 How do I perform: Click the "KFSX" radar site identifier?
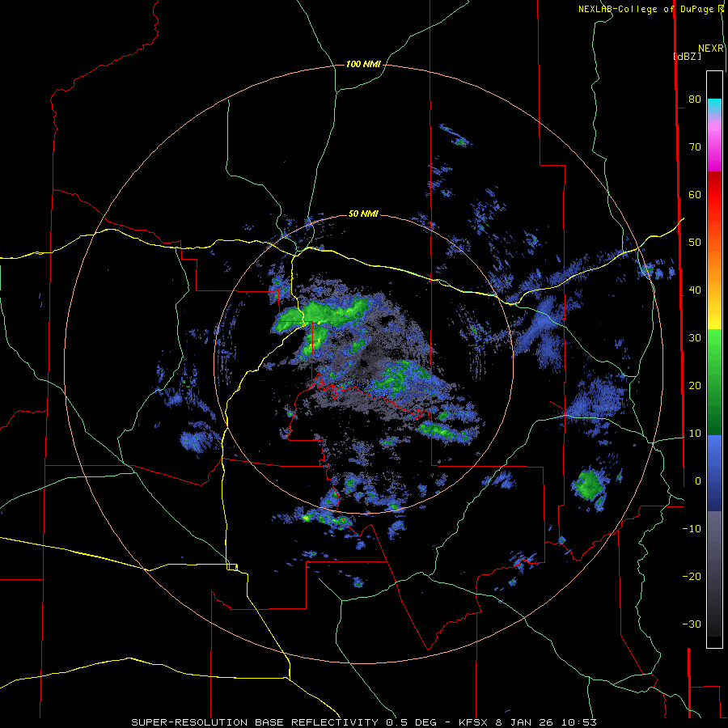click(x=472, y=722)
